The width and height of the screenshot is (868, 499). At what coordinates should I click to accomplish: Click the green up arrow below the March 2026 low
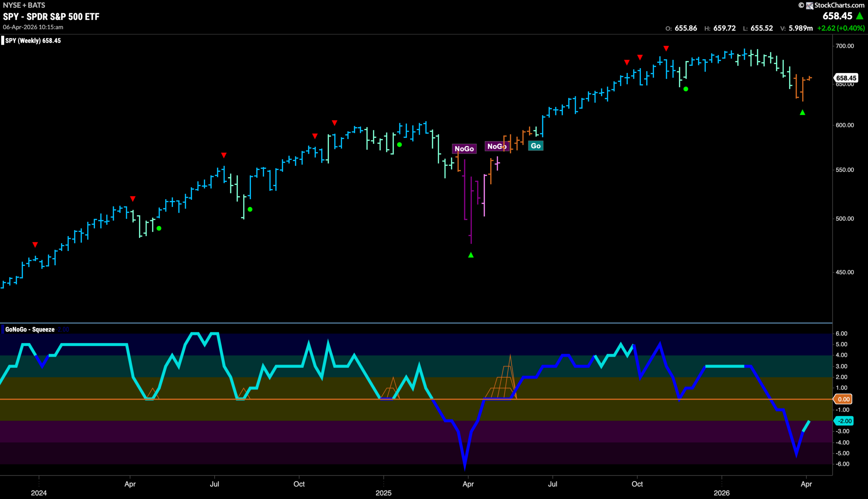(x=803, y=112)
